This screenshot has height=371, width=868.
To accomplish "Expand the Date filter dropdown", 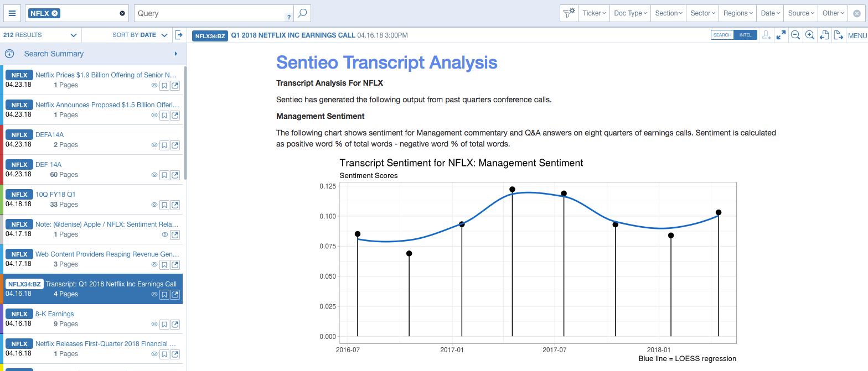I will pyautogui.click(x=771, y=13).
